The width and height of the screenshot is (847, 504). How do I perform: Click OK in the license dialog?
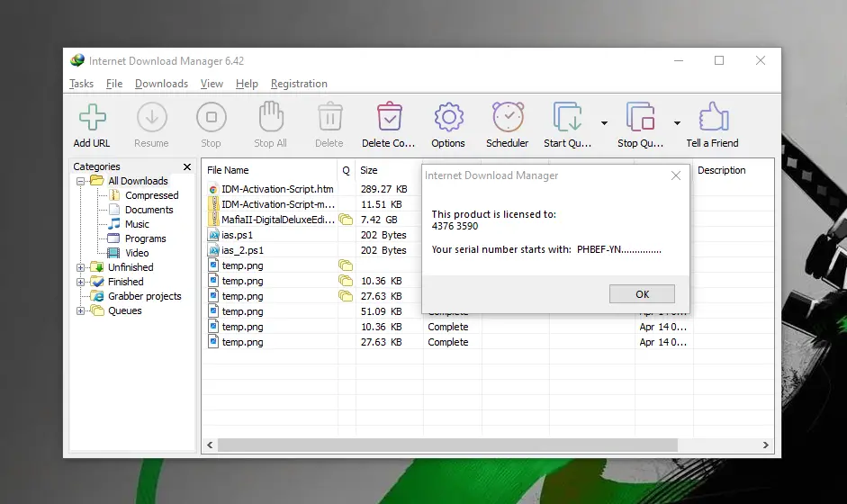click(642, 294)
